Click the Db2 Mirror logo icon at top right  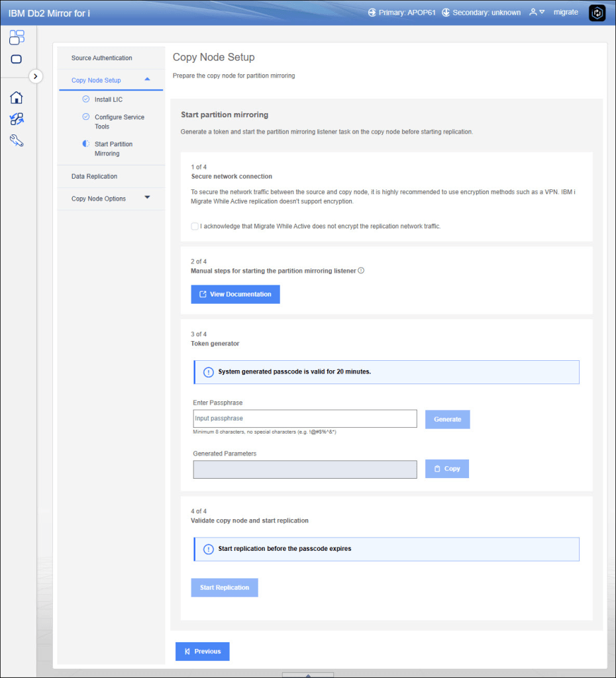pos(597,13)
